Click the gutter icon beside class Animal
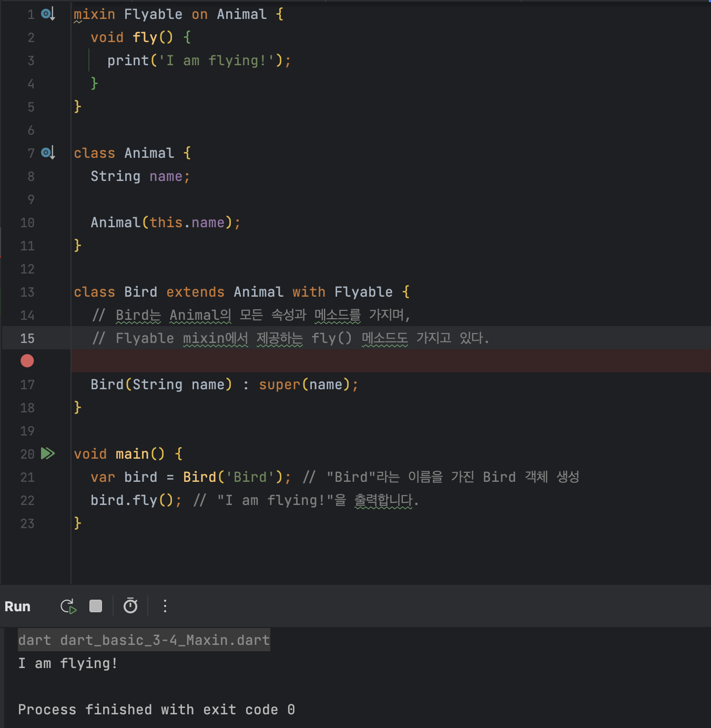Viewport: 711px width, 728px height. coord(48,153)
